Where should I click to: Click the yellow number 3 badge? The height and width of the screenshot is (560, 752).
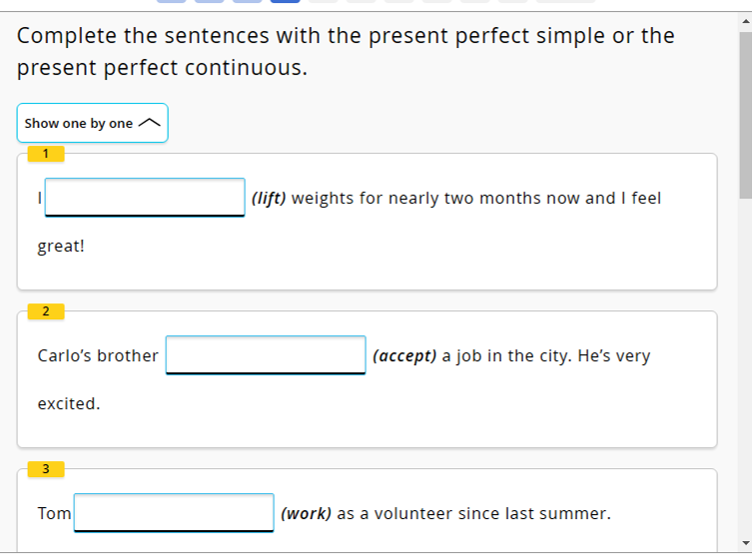point(46,468)
